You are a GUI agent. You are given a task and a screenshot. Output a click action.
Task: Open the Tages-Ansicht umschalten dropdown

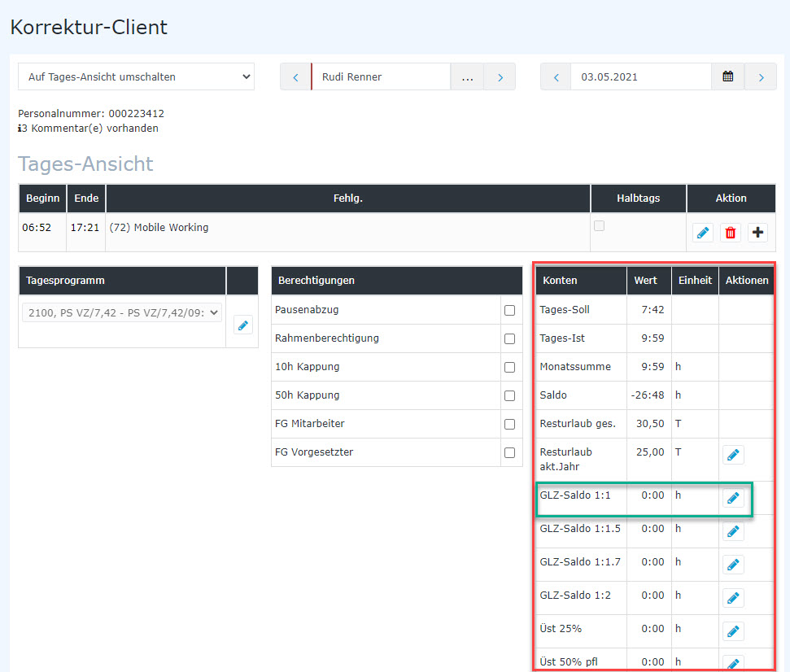coord(136,77)
